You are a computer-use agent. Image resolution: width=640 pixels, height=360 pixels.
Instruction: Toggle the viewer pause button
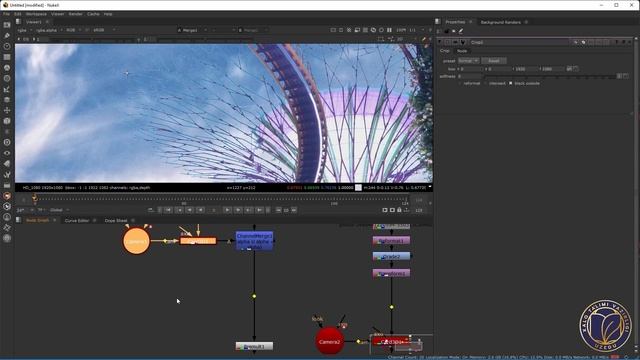(389, 30)
